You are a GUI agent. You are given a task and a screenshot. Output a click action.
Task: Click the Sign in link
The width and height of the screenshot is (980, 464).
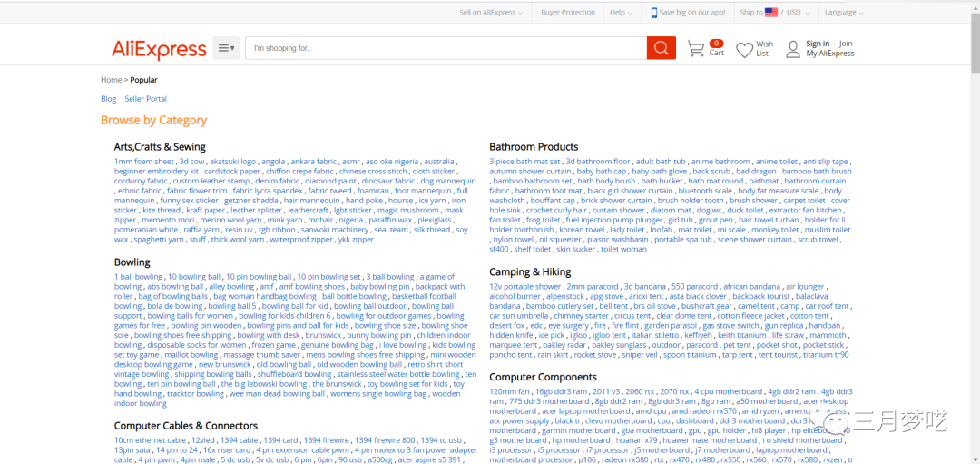click(818, 44)
